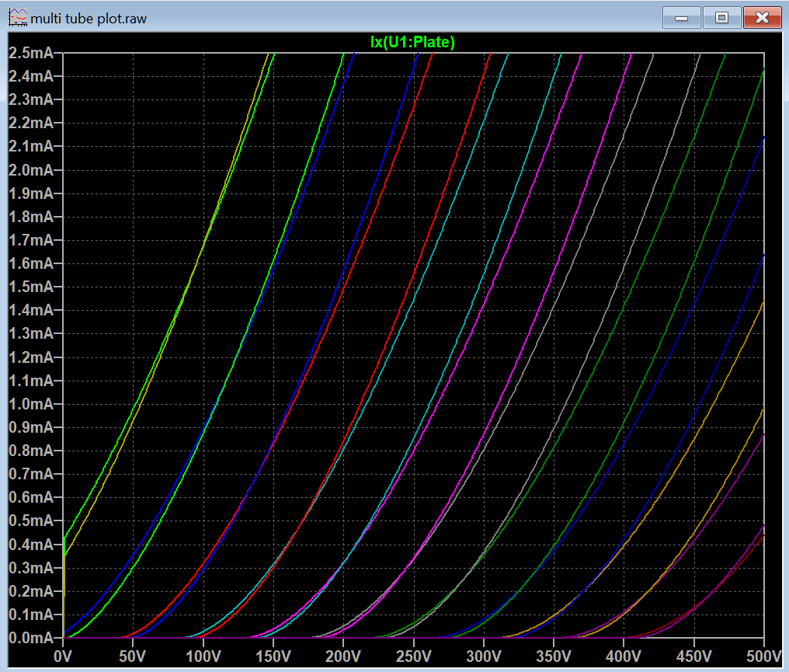Viewport: 789px width, 672px height.
Task: Click the 1.2mA vertical axis label
Action: (31, 357)
